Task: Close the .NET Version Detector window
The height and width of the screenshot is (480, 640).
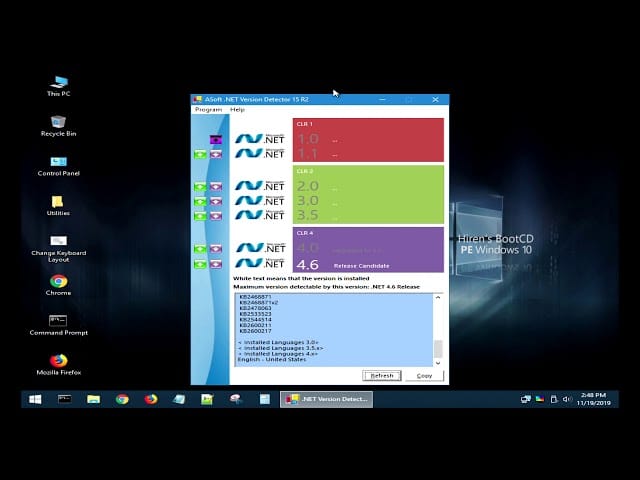Action: 436,100
